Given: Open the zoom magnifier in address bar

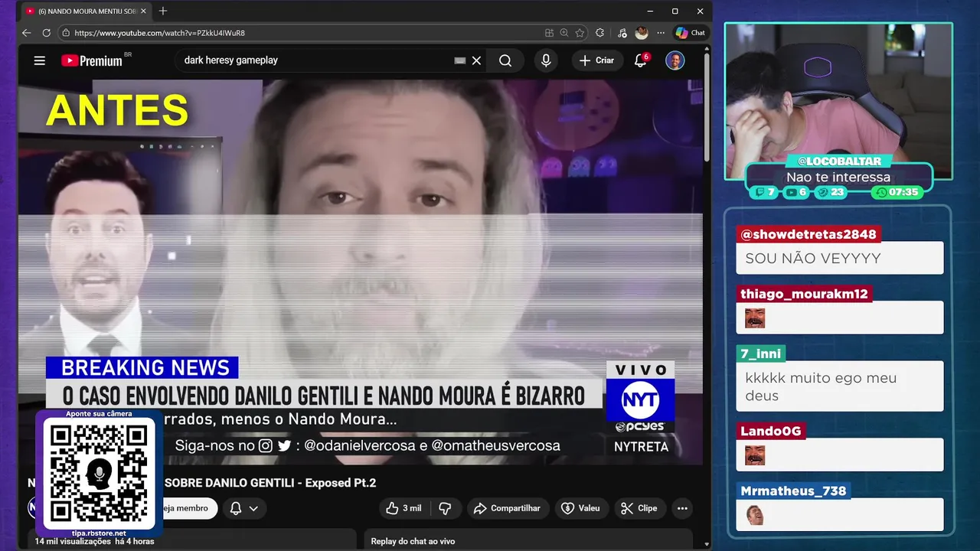Looking at the screenshot, I should click(x=564, y=33).
